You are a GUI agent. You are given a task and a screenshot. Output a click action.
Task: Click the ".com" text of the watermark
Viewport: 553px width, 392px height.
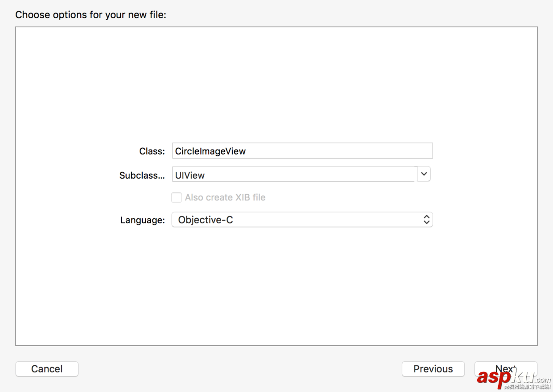coord(541,380)
